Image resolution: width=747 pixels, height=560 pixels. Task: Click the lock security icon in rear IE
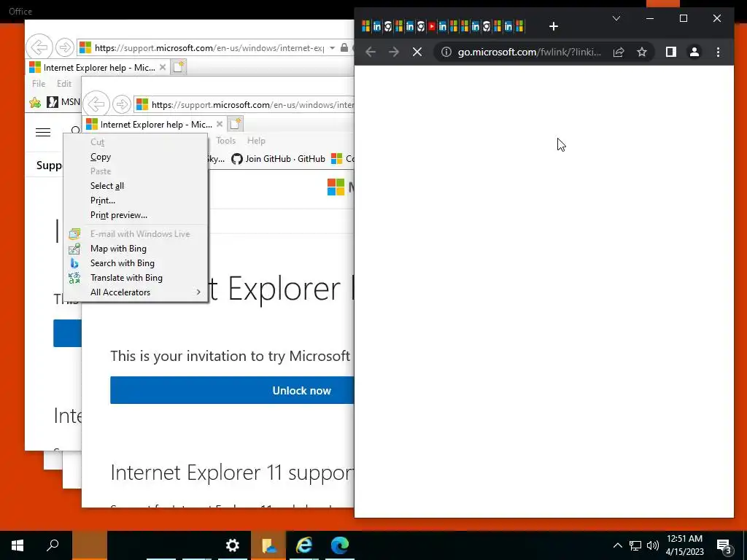click(x=344, y=47)
